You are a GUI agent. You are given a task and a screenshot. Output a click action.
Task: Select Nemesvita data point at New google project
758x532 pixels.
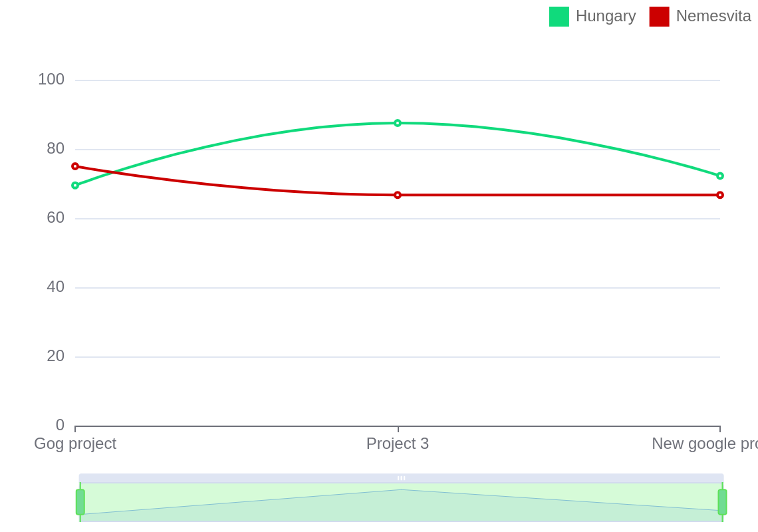[720, 195]
